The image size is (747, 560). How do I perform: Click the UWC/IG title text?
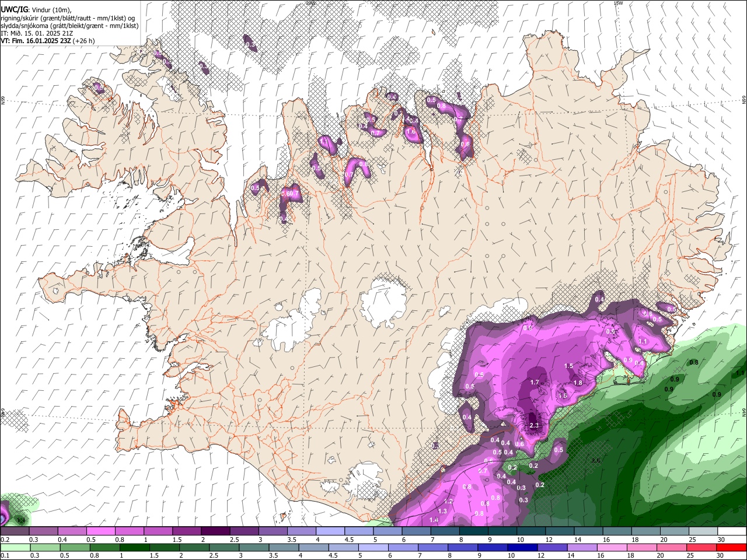14,9
